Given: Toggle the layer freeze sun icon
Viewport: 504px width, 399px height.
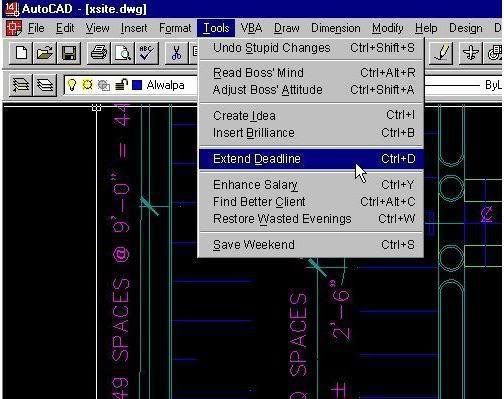Looking at the screenshot, I should pyautogui.click(x=87, y=85).
